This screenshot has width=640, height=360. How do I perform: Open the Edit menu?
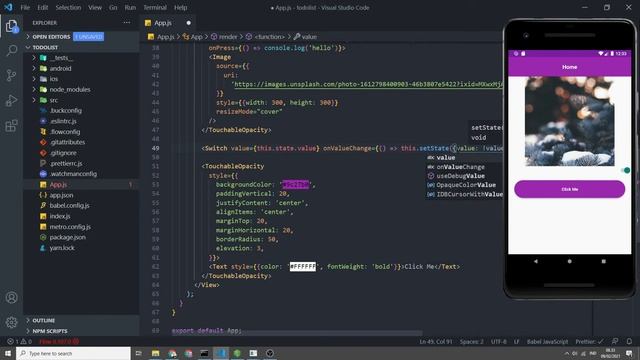[42, 7]
